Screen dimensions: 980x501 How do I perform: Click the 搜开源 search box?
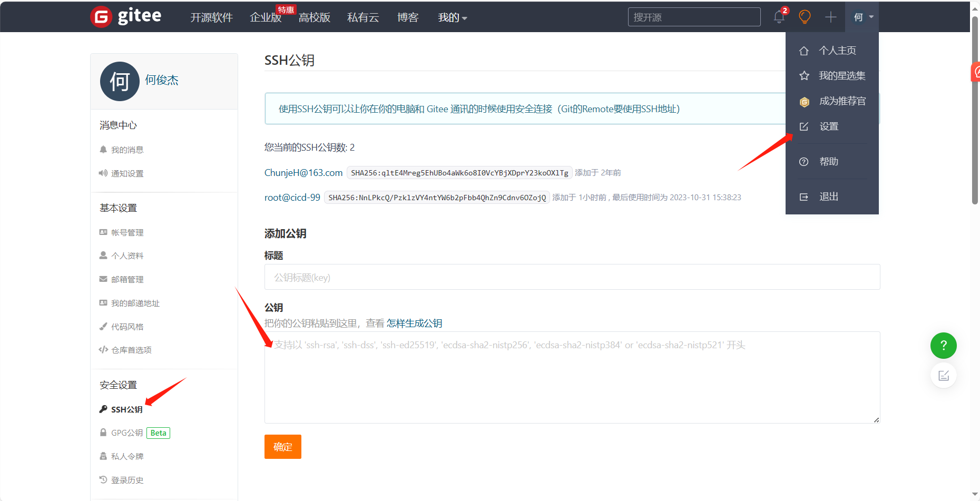pyautogui.click(x=694, y=17)
